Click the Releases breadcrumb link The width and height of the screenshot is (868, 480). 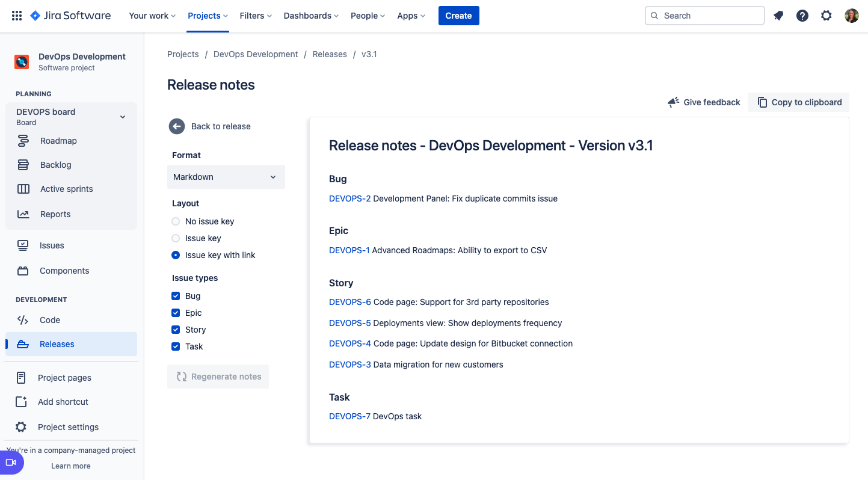330,54
